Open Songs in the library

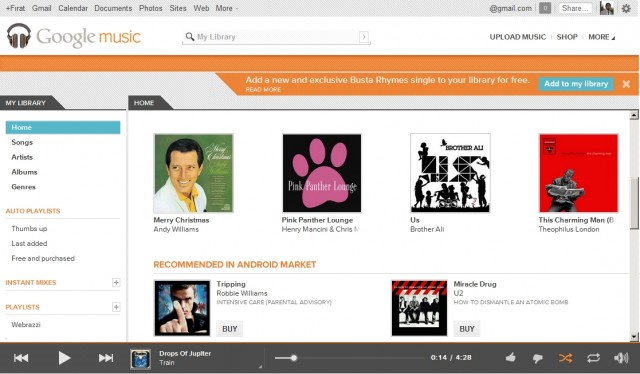point(22,142)
